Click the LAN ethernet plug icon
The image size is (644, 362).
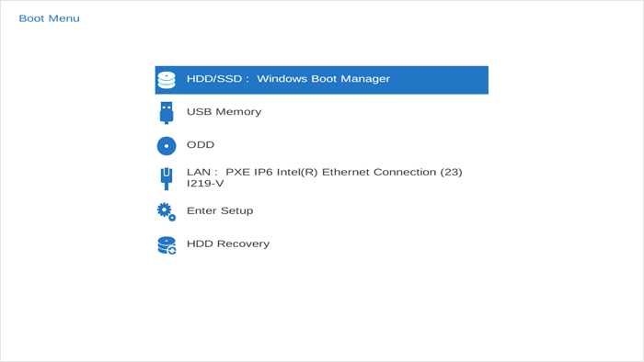[x=167, y=179]
